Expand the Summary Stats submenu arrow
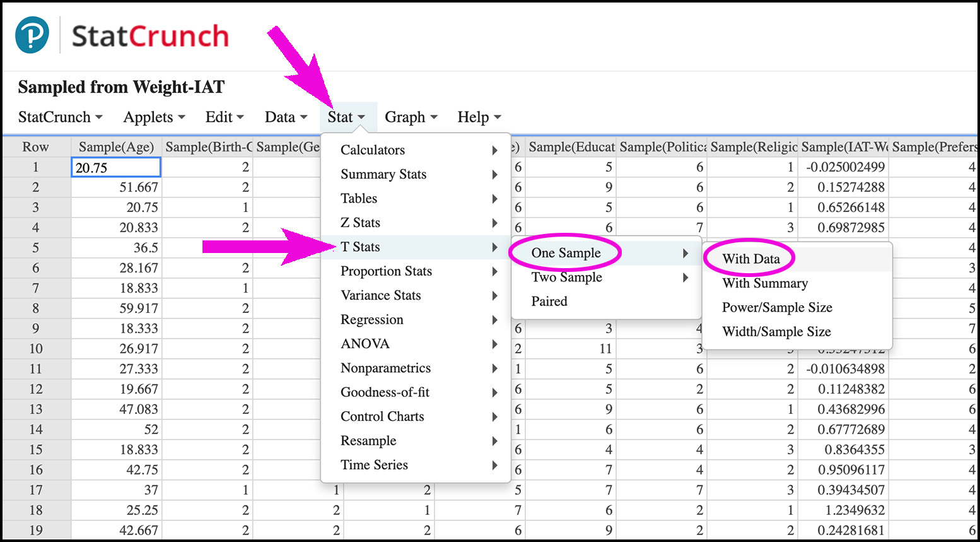 pos(495,174)
